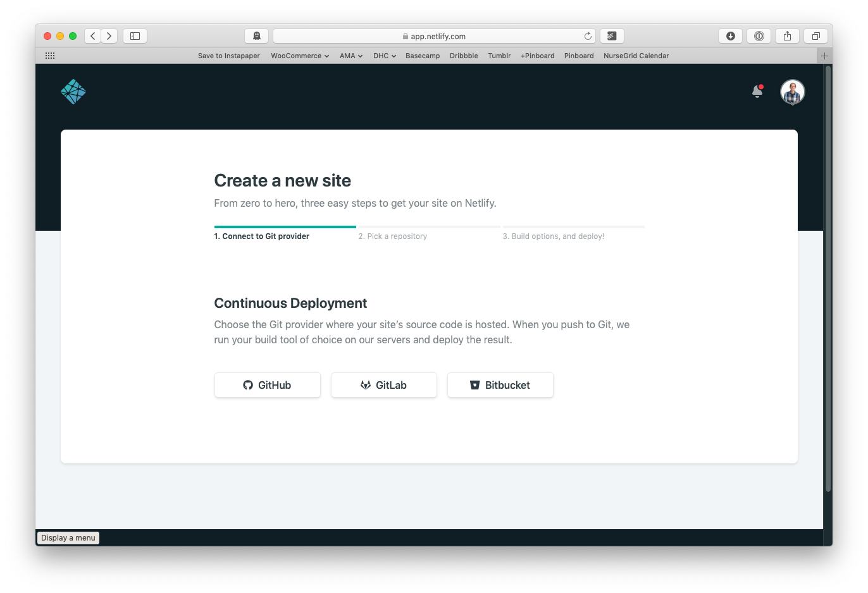
Task: Minimize the Safari window
Action: (60, 36)
